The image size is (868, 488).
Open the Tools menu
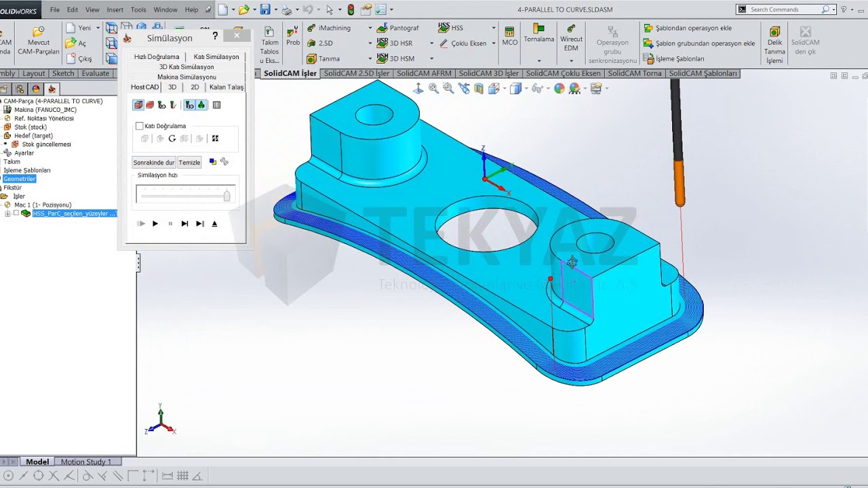click(138, 9)
